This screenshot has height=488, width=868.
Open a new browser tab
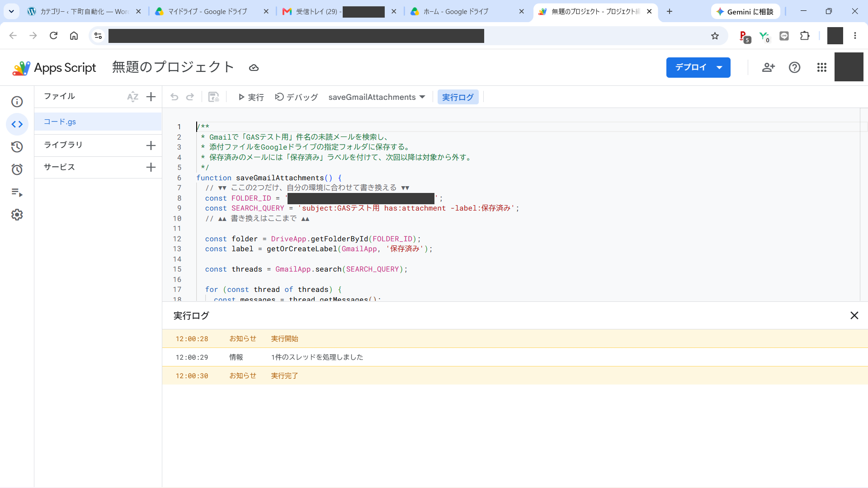pos(670,11)
